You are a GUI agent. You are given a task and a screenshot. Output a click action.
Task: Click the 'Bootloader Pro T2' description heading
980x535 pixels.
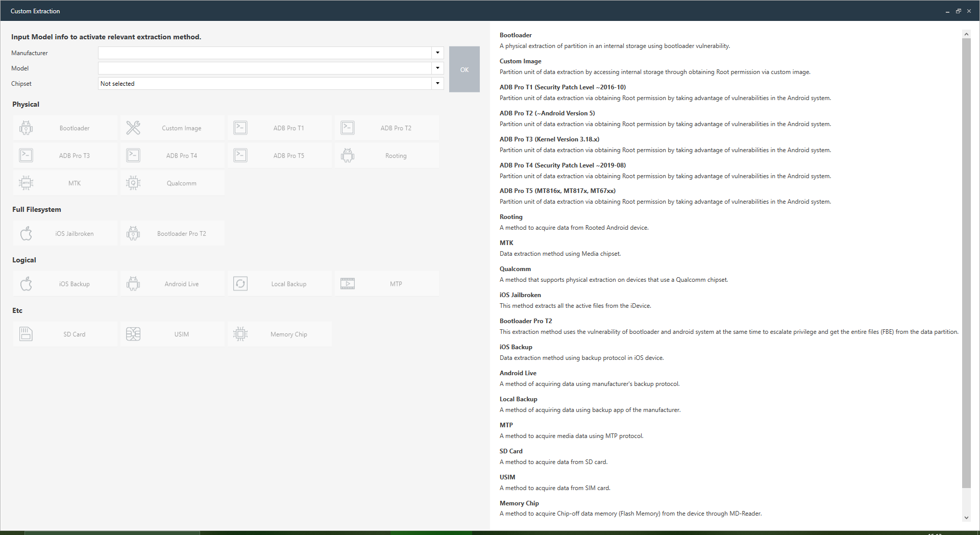tap(526, 321)
